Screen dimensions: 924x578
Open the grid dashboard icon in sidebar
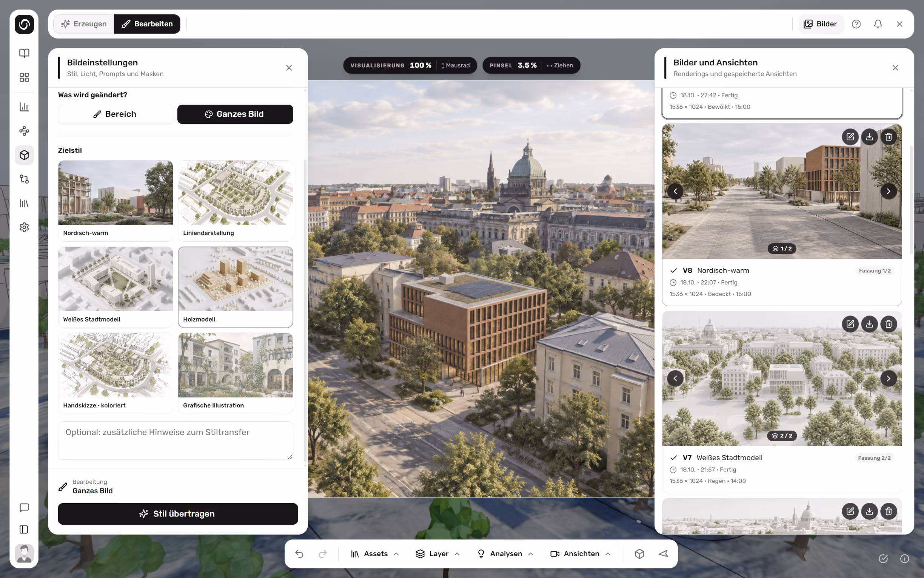(24, 77)
